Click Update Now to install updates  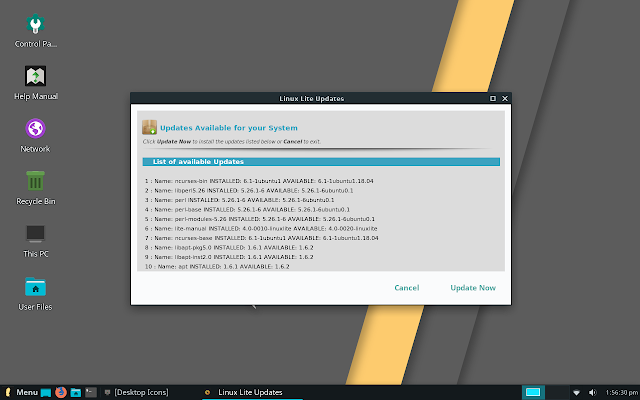point(473,288)
